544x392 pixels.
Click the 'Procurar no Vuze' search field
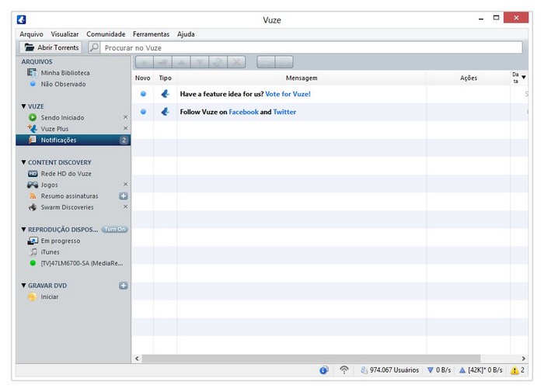(x=311, y=47)
